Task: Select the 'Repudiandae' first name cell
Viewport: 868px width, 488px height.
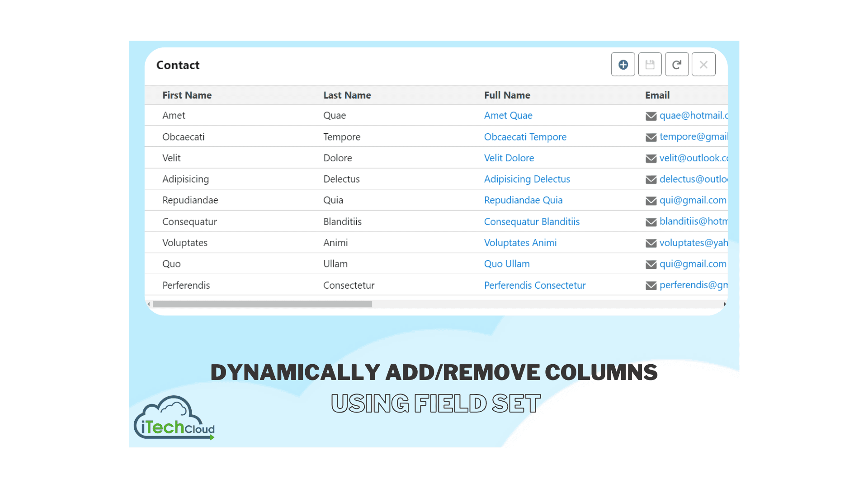Action: pos(190,200)
